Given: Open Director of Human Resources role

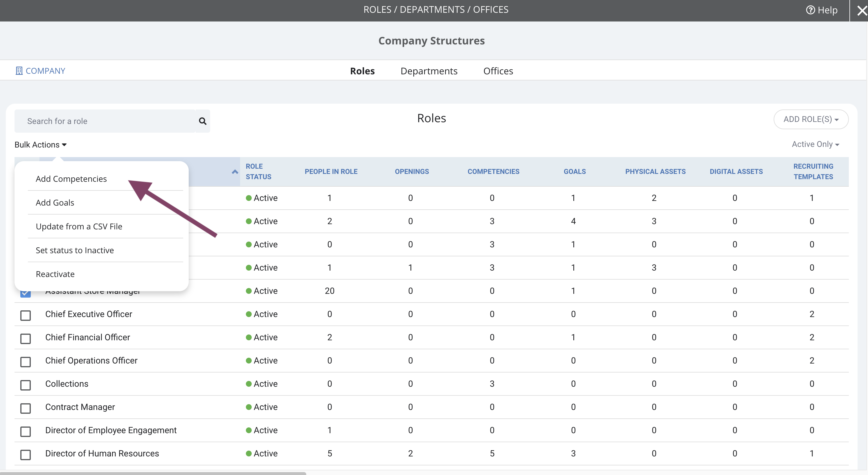Looking at the screenshot, I should click(102, 454).
